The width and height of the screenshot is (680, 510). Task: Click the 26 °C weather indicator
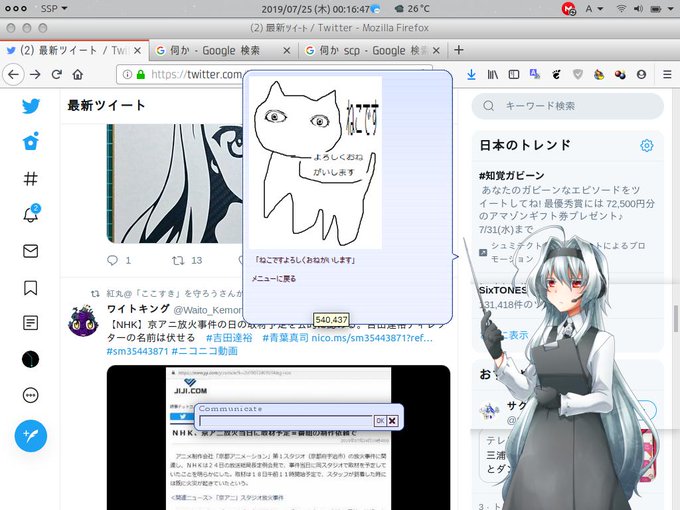coord(412,9)
